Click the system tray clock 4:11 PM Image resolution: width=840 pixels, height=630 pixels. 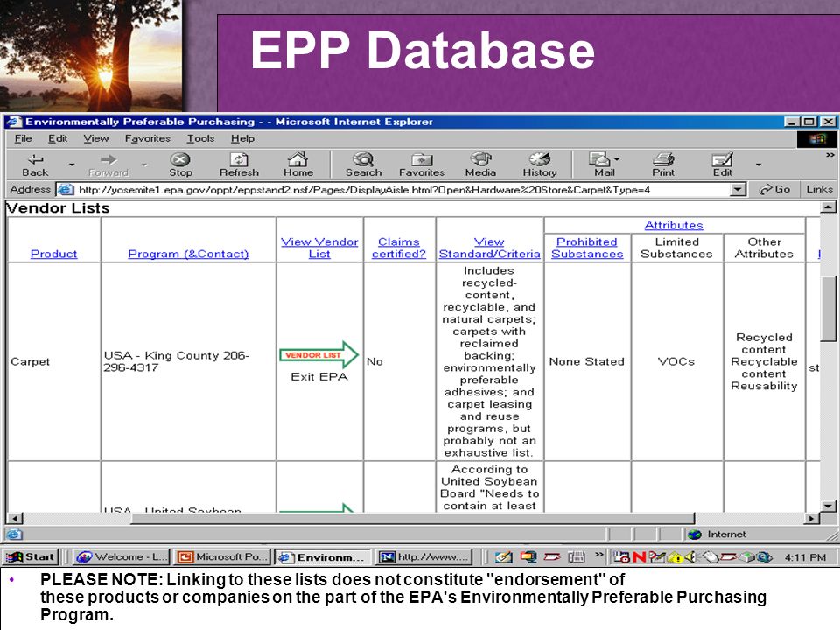coord(805,557)
